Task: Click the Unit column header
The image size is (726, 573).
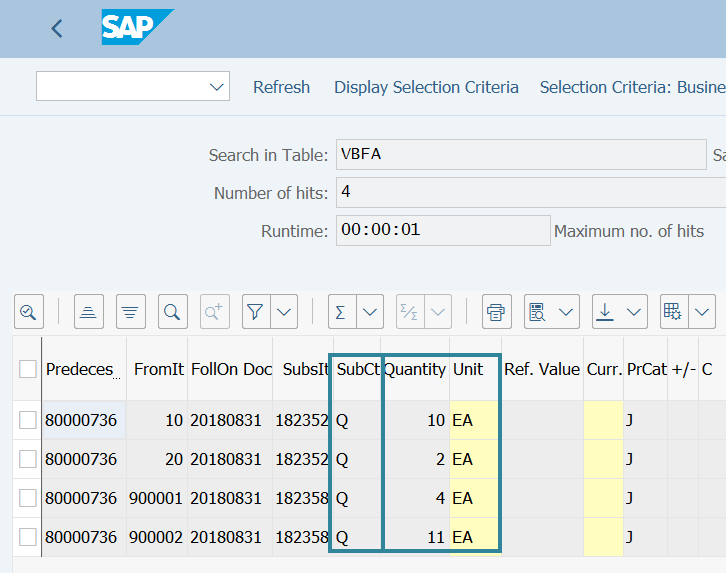Action: pos(475,369)
